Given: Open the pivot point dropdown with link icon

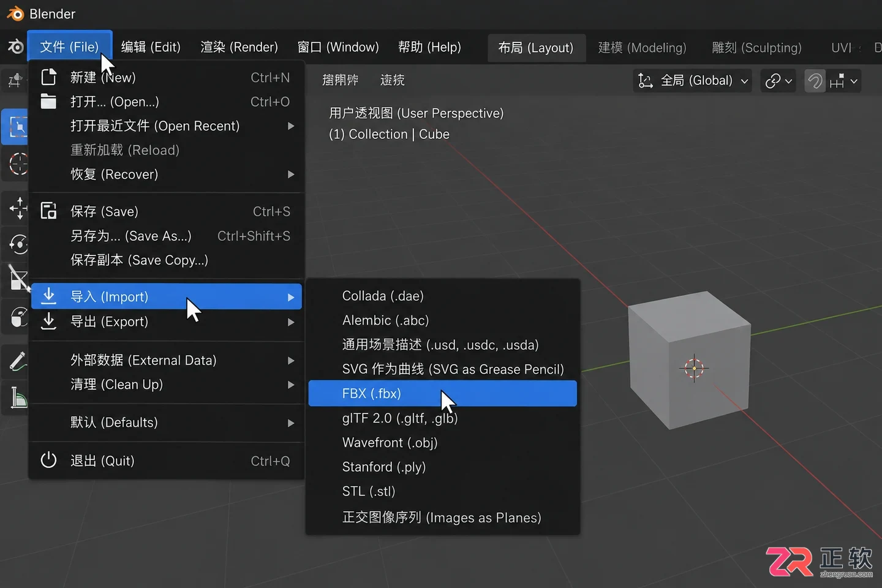Looking at the screenshot, I should [778, 80].
